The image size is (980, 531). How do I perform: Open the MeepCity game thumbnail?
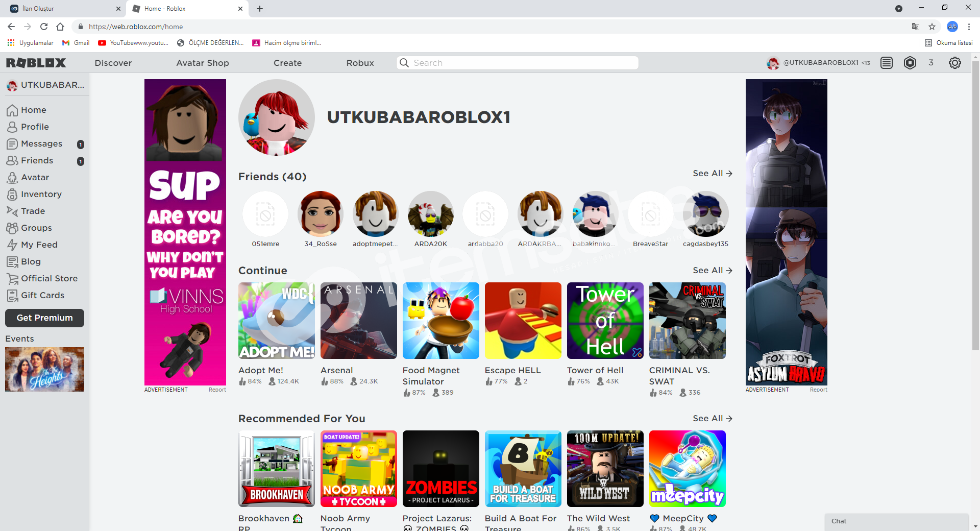pyautogui.click(x=688, y=469)
